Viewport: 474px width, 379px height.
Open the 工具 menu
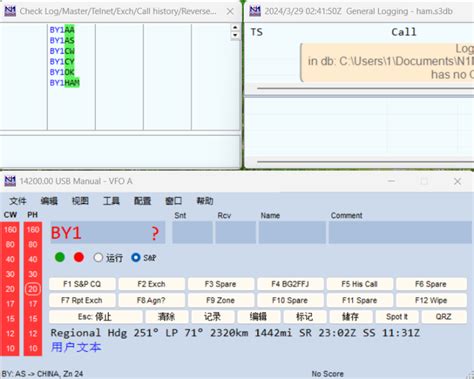click(x=111, y=201)
